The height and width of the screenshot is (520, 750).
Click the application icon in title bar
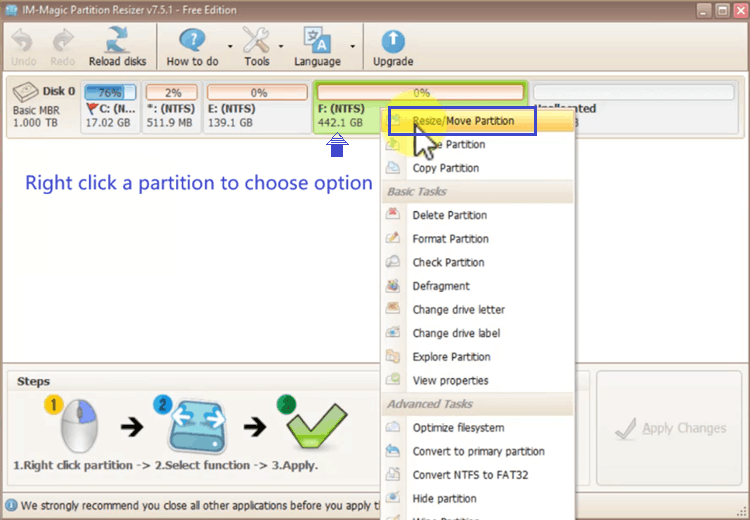(x=11, y=10)
